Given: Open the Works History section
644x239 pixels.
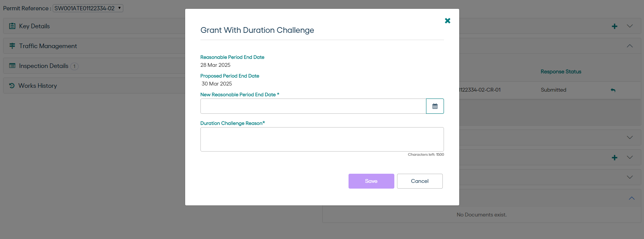Looking at the screenshot, I should click(x=38, y=86).
